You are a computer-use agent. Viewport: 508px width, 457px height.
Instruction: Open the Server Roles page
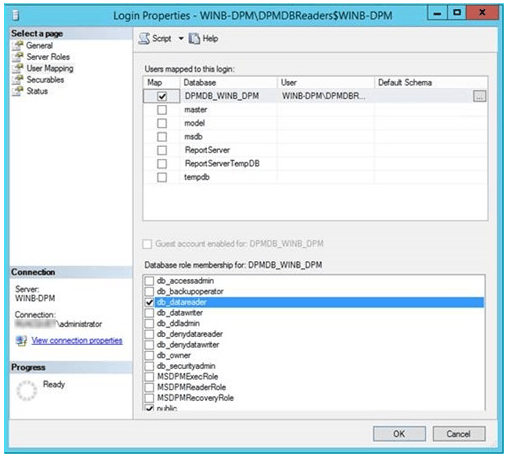pos(48,57)
